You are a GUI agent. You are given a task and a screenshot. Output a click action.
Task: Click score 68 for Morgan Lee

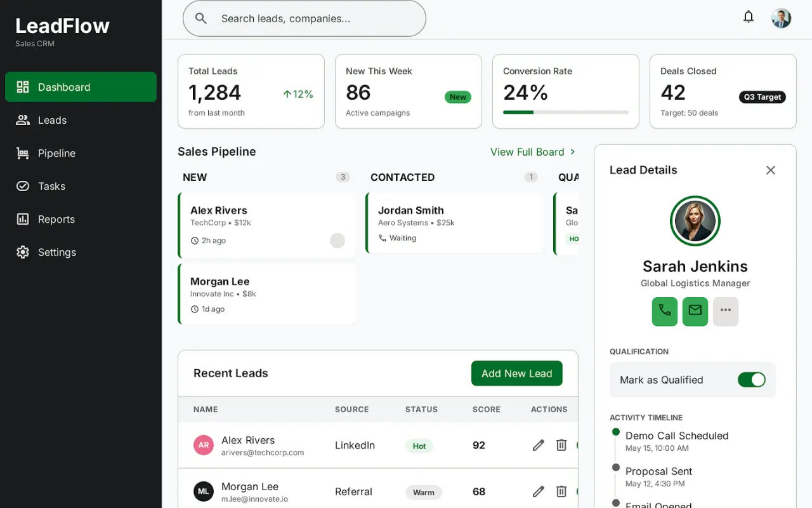479,491
